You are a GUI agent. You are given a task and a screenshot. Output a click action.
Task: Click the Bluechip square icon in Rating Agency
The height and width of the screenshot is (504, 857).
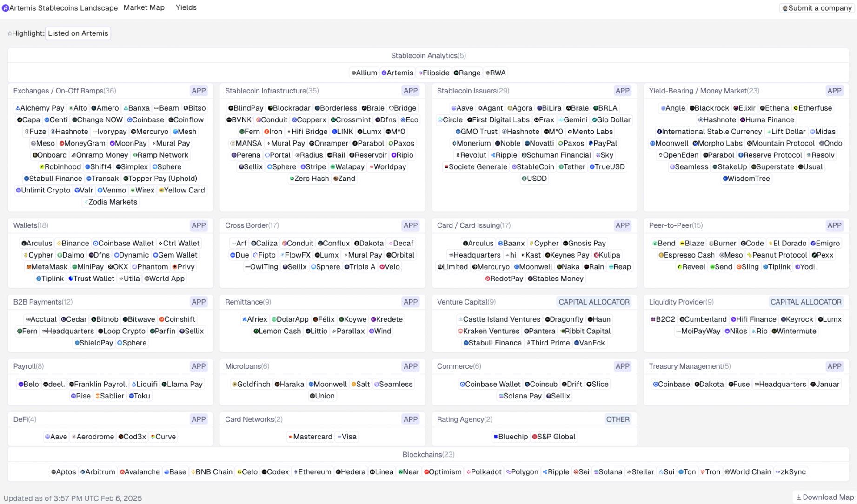[x=496, y=437]
